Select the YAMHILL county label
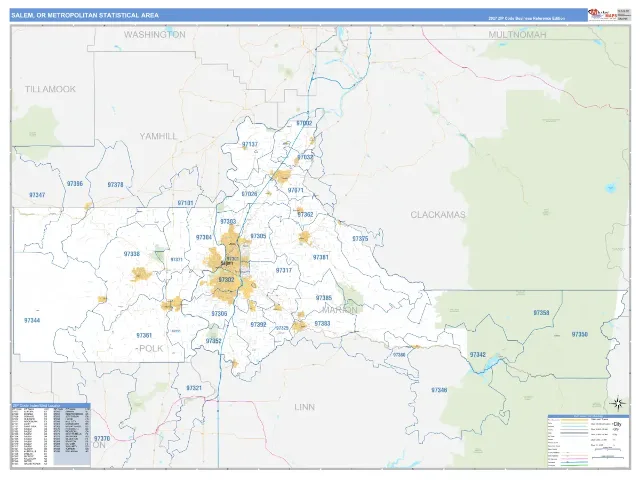Image resolution: width=640 pixels, height=480 pixels. (x=158, y=136)
